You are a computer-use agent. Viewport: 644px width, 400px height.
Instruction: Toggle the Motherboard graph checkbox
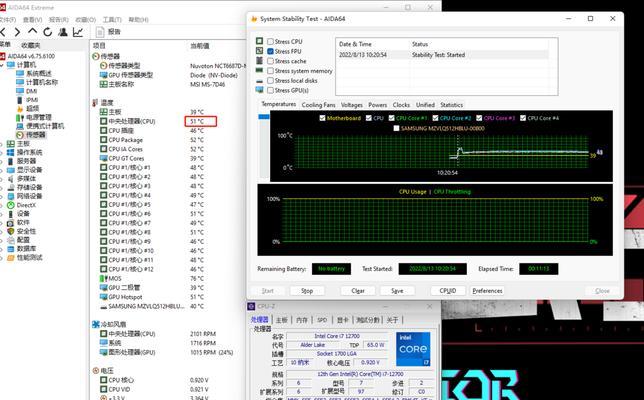[322, 118]
